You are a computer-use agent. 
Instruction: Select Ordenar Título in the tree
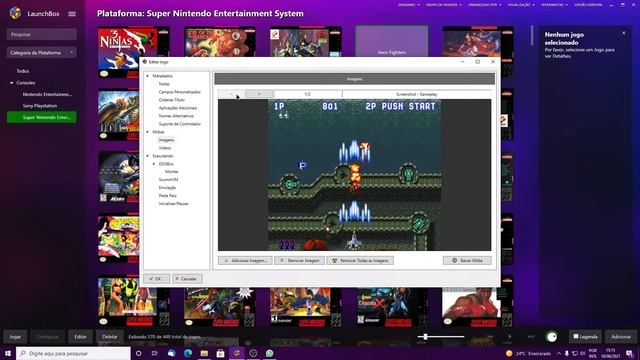(x=172, y=100)
